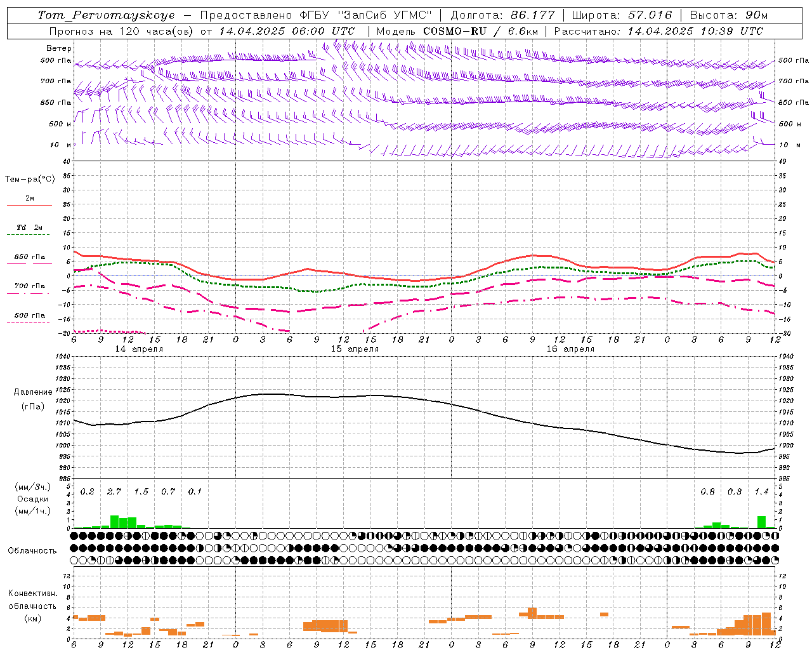Click the Рассчитано: 14.04.2025 10:39 UTC text

pos(658,31)
